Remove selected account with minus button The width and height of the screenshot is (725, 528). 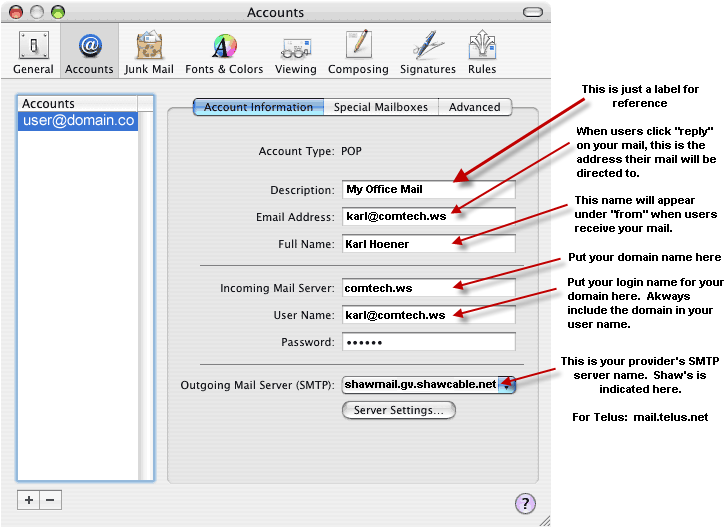pyautogui.click(x=51, y=499)
